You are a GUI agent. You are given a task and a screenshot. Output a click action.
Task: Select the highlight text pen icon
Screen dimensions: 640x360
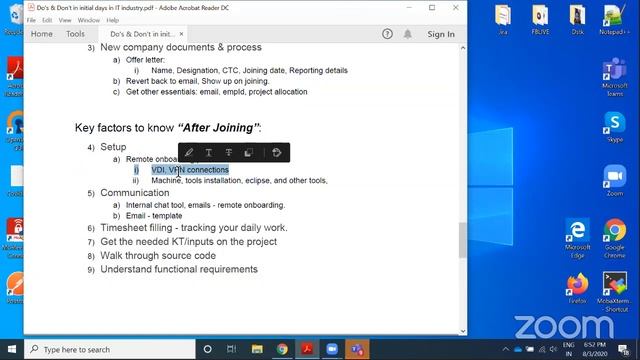tap(189, 153)
